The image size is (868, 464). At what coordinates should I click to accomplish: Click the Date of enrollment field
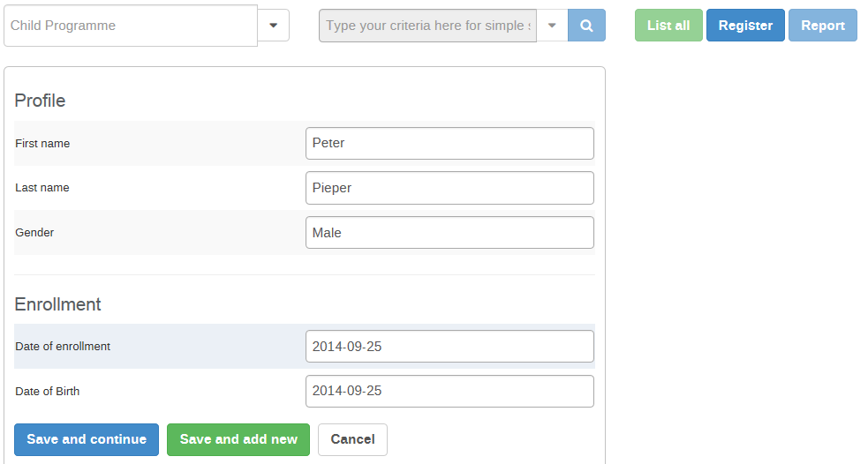click(449, 347)
